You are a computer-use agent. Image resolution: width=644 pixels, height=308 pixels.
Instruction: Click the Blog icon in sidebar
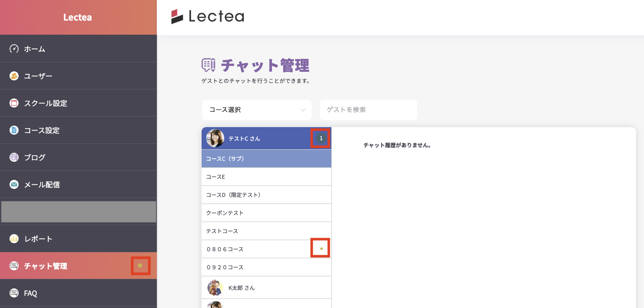(x=14, y=157)
